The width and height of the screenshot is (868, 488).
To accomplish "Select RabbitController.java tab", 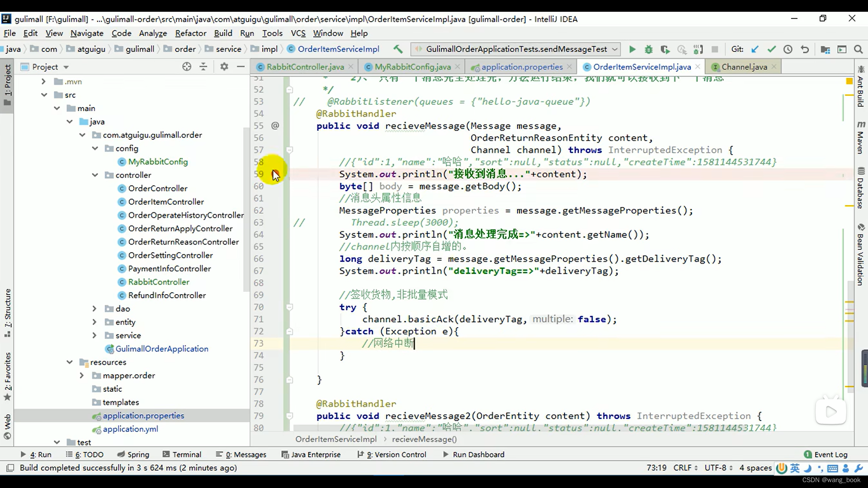I will coord(306,67).
